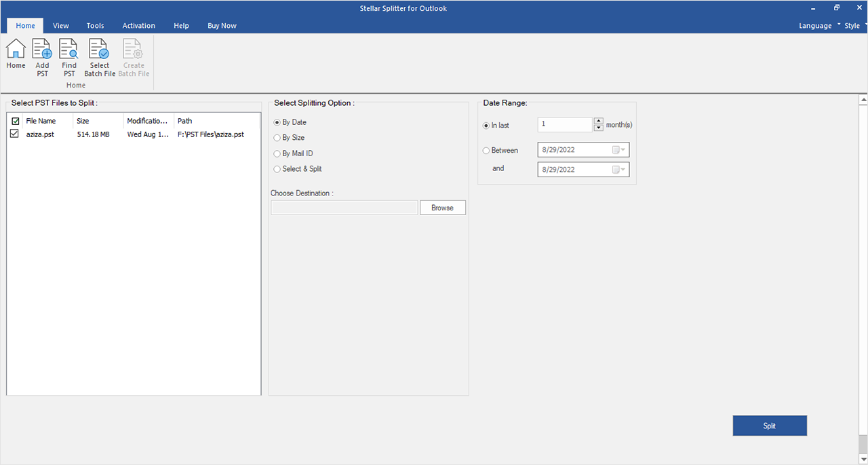This screenshot has width=868, height=465.
Task: Click the Modification column header
Action: coord(149,121)
